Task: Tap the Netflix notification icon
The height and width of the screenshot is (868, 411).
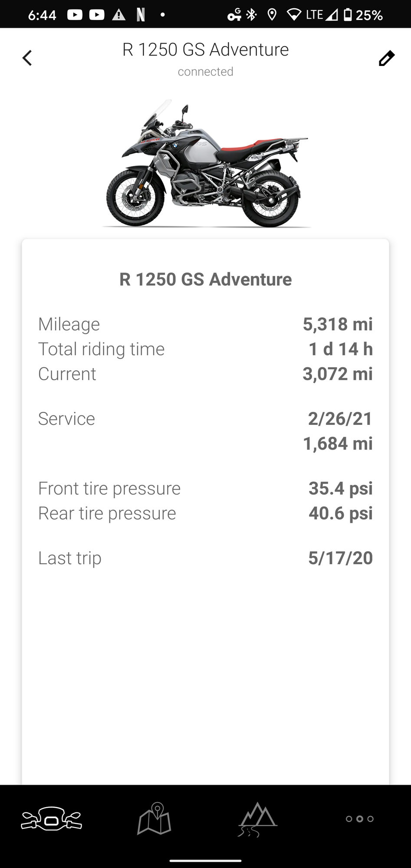Action: point(140,15)
